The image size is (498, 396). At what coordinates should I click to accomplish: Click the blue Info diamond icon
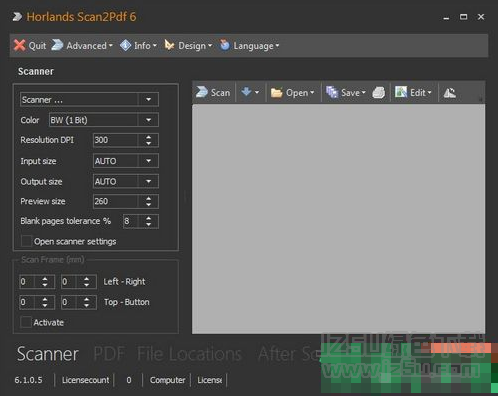point(125,45)
